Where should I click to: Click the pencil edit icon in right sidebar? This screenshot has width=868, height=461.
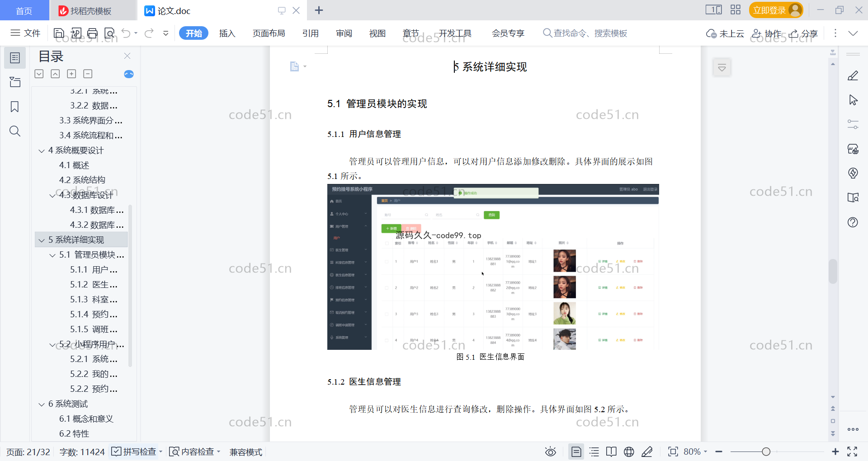(853, 75)
